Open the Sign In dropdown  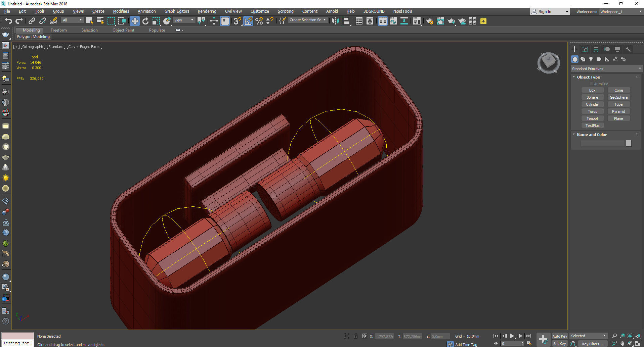coord(550,12)
